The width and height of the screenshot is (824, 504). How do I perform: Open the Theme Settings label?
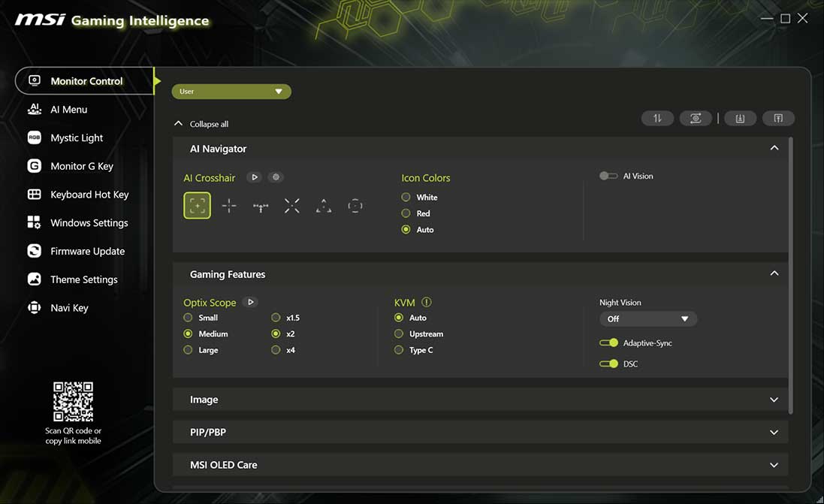[x=84, y=279]
